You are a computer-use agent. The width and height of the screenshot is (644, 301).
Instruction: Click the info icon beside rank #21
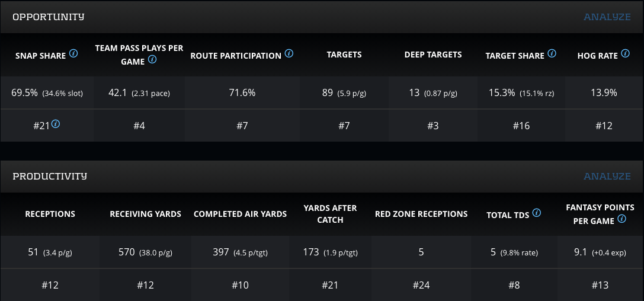56,124
